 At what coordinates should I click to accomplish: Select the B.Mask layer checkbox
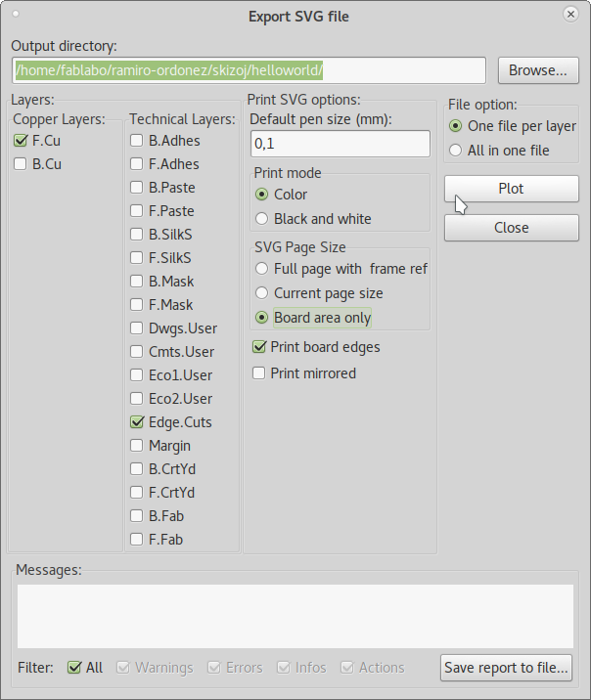136,281
